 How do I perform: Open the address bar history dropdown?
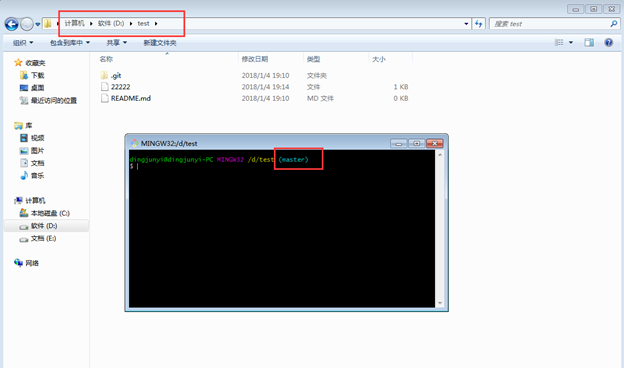(466, 24)
